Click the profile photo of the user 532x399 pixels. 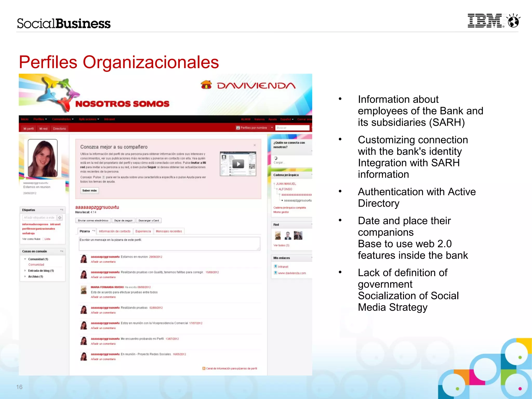pyautogui.click(x=43, y=158)
